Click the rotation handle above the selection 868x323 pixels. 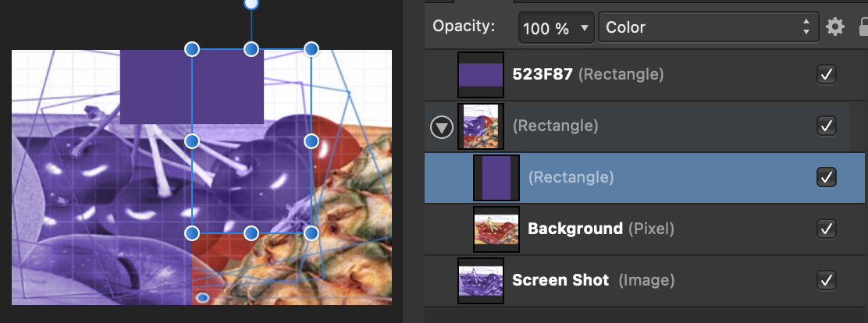point(251,4)
